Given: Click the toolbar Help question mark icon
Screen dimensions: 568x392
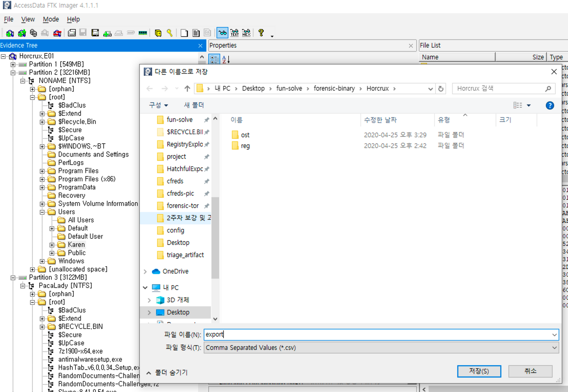Looking at the screenshot, I should coord(261,33).
